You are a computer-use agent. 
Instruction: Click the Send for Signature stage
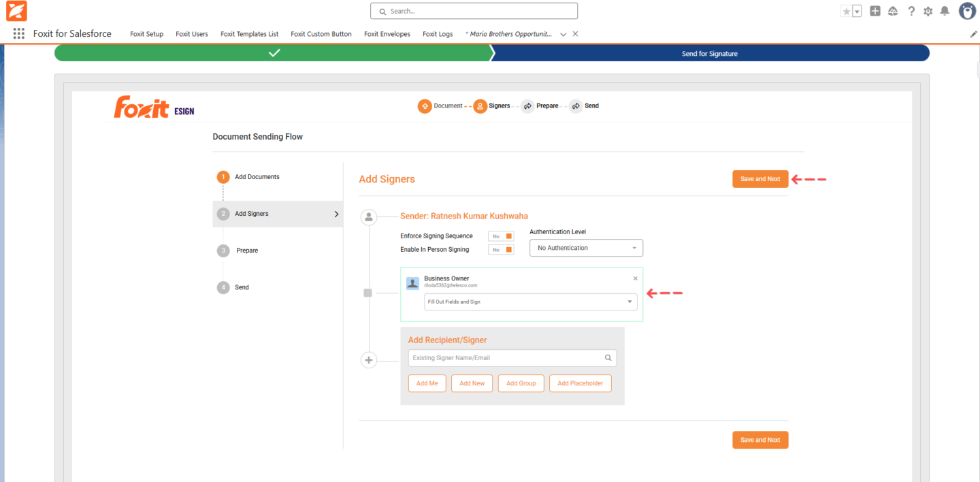pos(710,53)
